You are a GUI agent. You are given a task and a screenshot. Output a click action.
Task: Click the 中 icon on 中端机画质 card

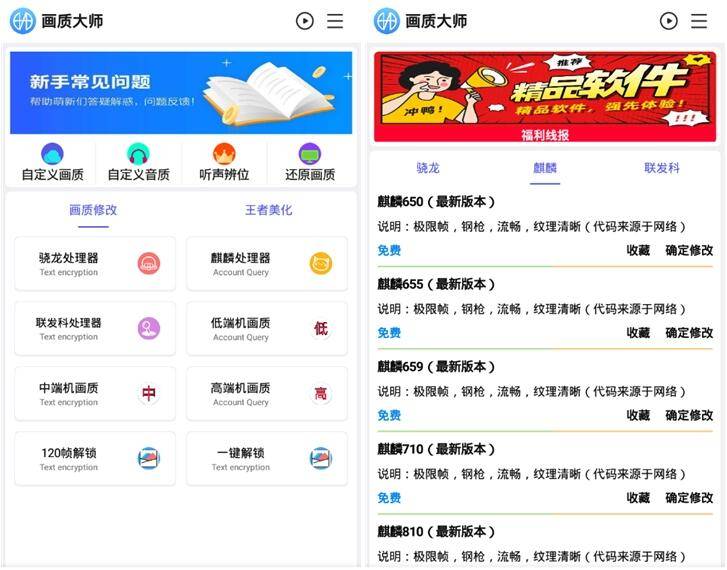click(149, 393)
